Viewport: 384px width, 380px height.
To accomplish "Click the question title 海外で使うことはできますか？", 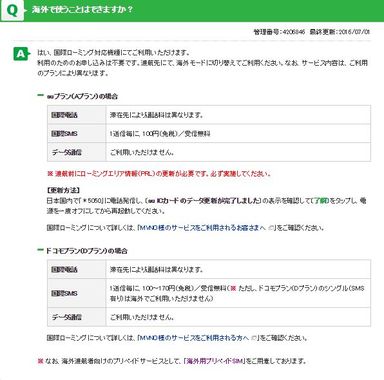I will pyautogui.click(x=82, y=10).
